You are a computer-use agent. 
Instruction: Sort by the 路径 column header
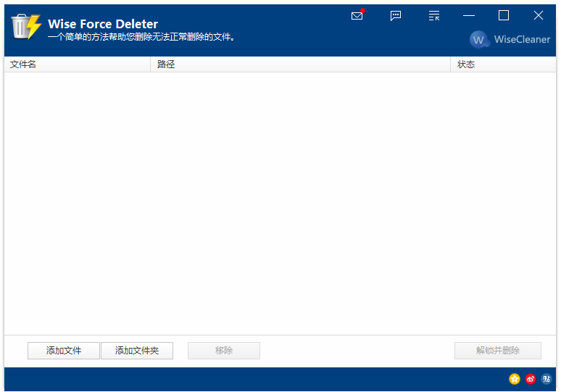(x=300, y=64)
